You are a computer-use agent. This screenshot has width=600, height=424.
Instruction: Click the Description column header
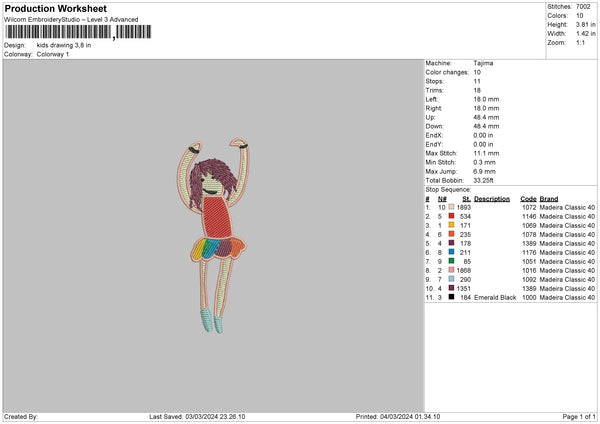click(x=492, y=198)
